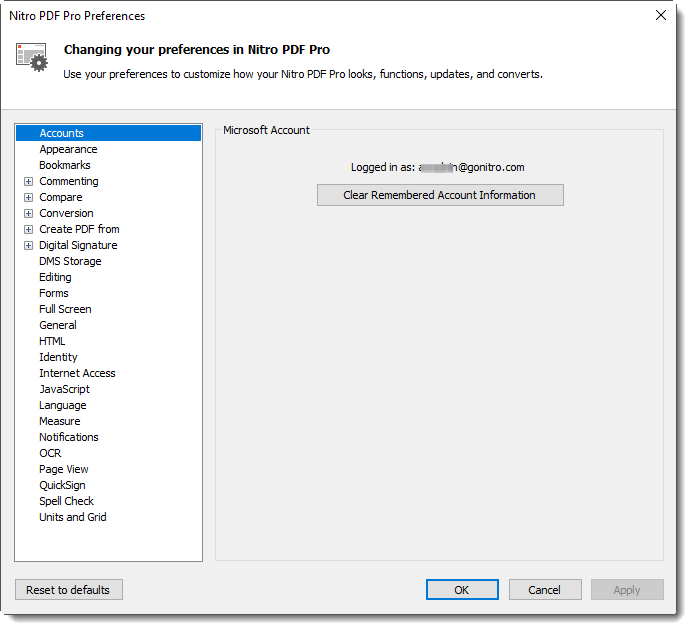Open QuickSign preferences

point(62,485)
